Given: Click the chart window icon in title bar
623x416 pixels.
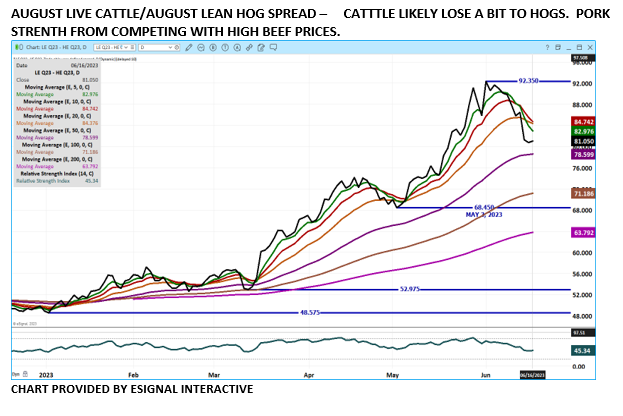Looking at the screenshot, I should 15,48.
